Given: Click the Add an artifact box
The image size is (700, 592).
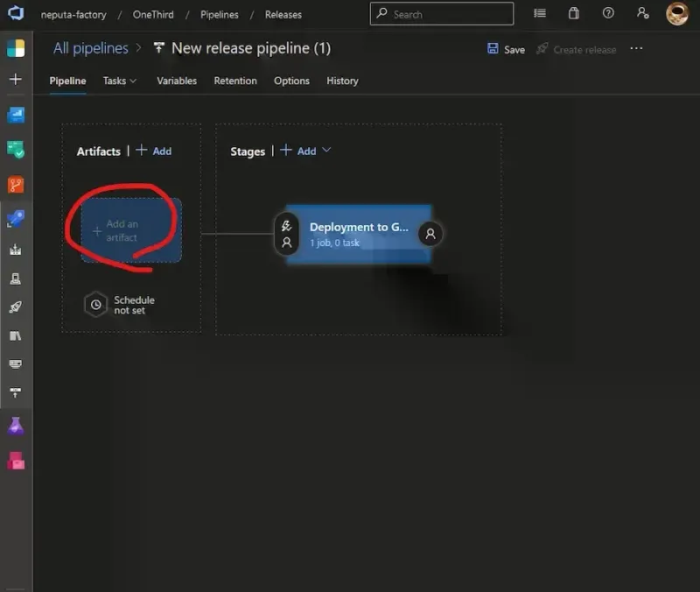Looking at the screenshot, I should click(x=130, y=230).
